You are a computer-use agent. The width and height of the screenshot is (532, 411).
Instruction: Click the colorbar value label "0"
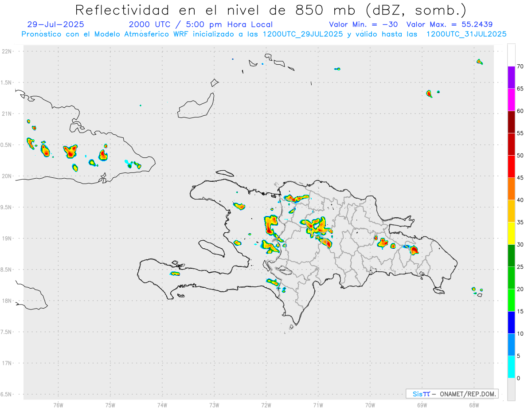(x=518, y=378)
